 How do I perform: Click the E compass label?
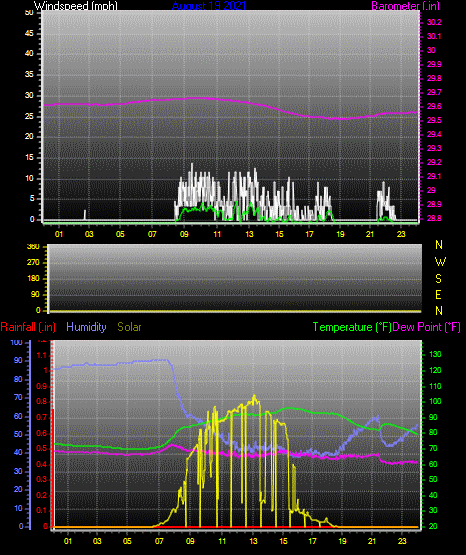coord(438,295)
